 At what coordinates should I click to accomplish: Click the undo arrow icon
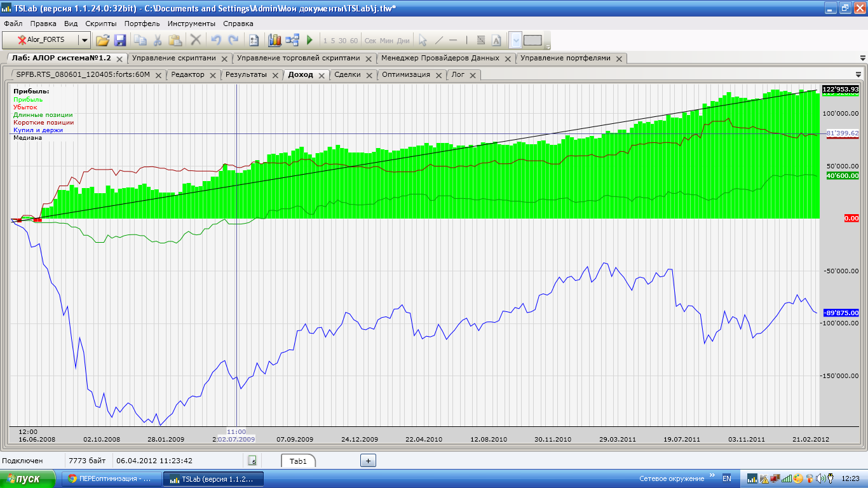(x=215, y=40)
